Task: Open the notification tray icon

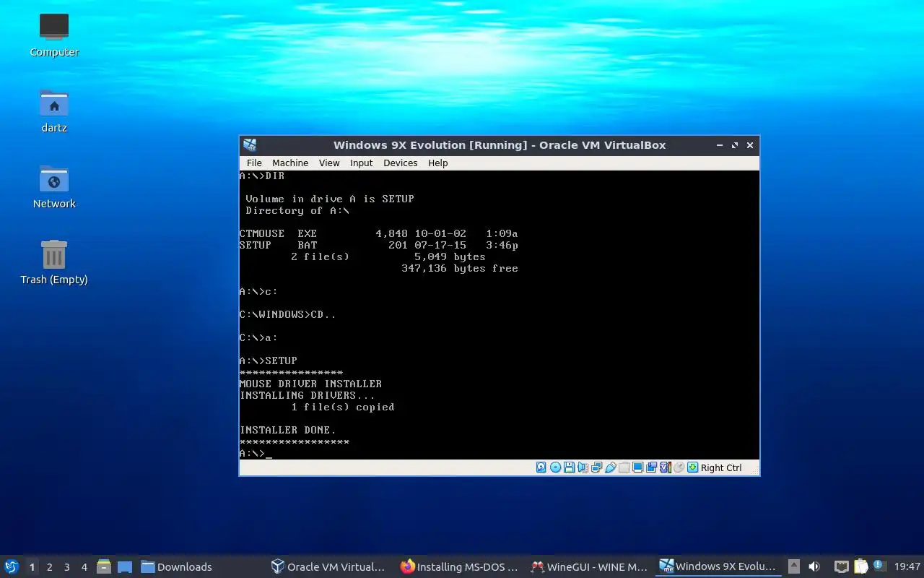Action: [879, 566]
